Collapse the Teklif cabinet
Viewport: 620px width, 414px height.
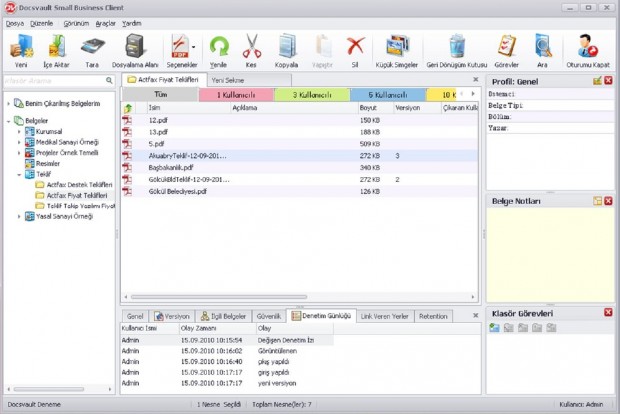click(19, 174)
